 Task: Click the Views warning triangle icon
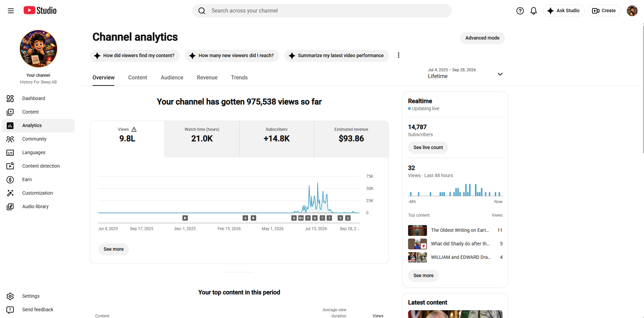coord(134,129)
